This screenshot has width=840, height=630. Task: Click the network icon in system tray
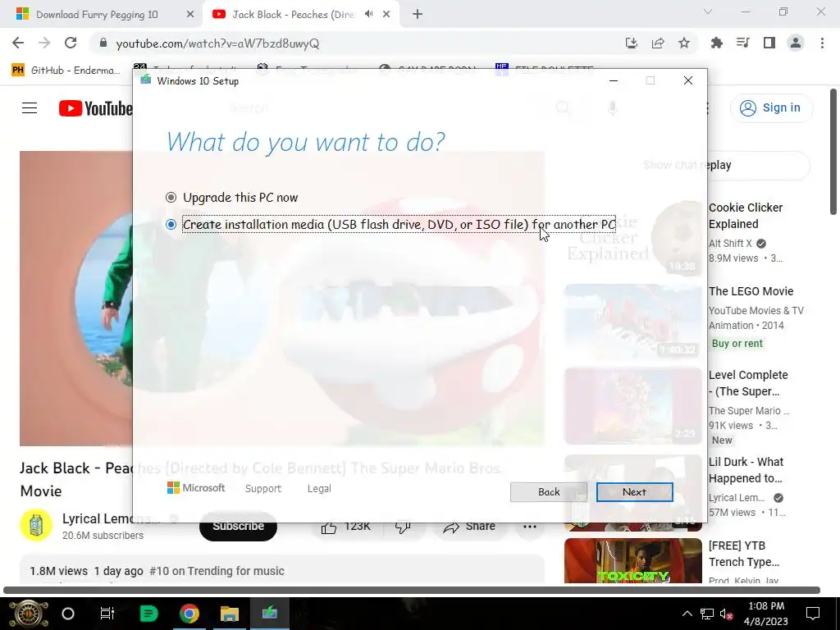pos(707,614)
